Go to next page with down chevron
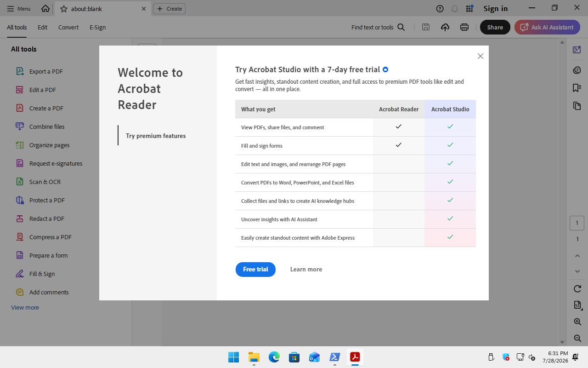The width and height of the screenshot is (588, 368). pos(577,271)
